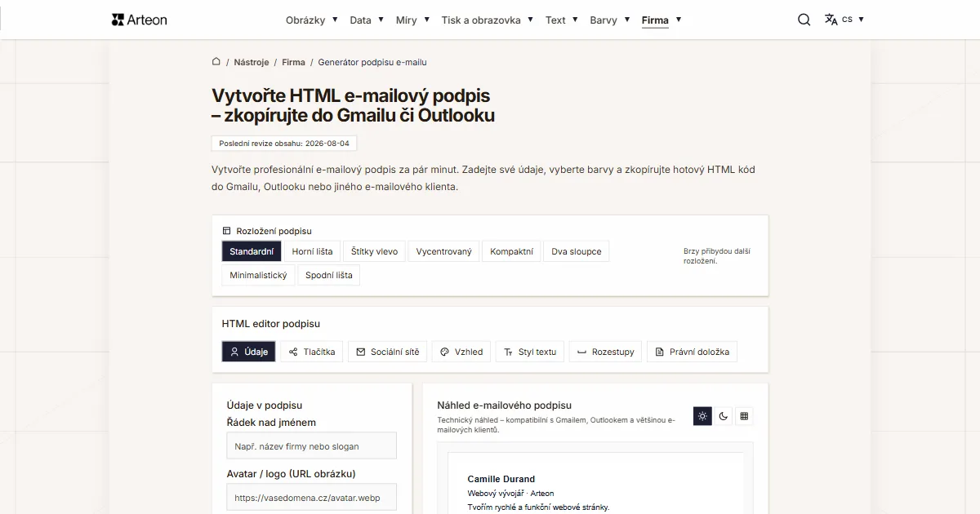Viewport: 980px width, 514px height.
Task: Switch to the Styl textu tab
Action: tap(529, 352)
